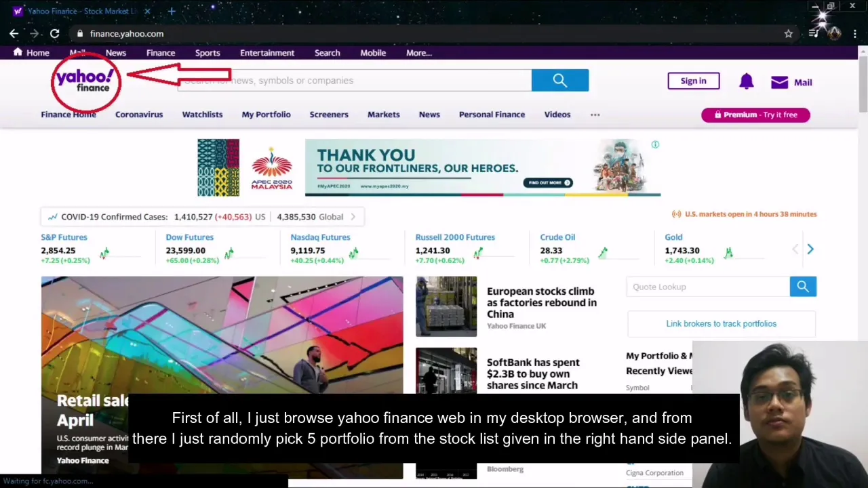
Task: Click the blue search magnifier button
Action: pos(560,80)
